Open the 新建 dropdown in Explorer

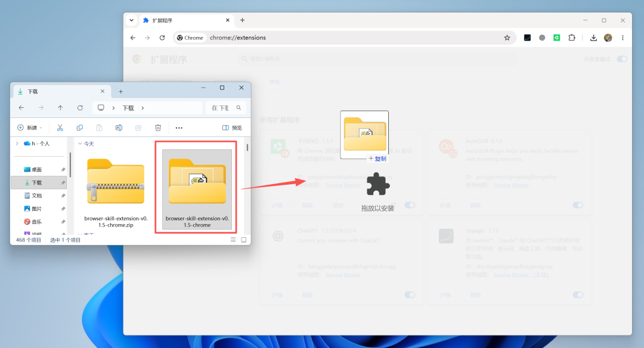[30, 128]
